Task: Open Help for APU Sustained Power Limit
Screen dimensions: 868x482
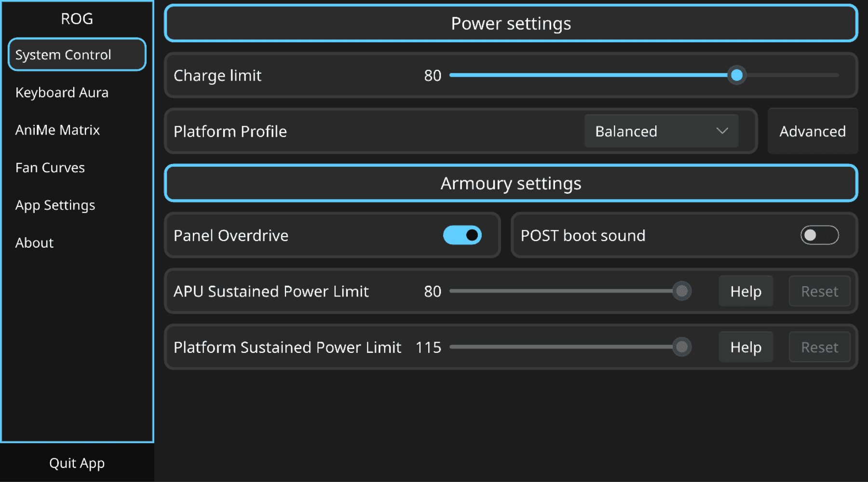Action: coord(746,291)
